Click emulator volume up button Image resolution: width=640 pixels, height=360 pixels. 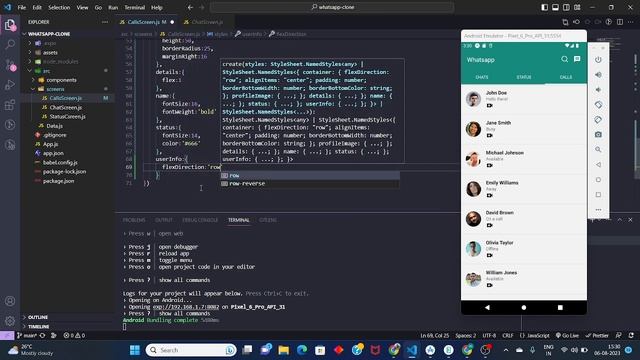[x=598, y=75]
